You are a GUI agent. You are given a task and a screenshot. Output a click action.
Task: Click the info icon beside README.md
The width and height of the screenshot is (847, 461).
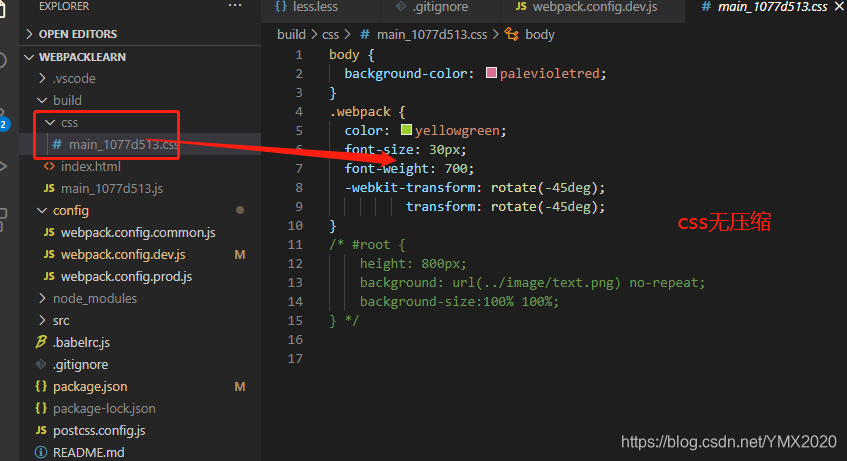(x=41, y=452)
